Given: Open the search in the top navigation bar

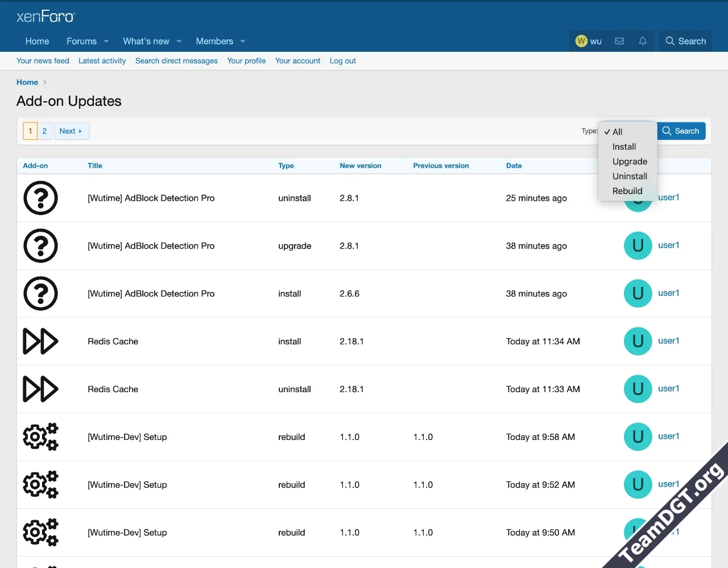Looking at the screenshot, I should click(x=685, y=41).
